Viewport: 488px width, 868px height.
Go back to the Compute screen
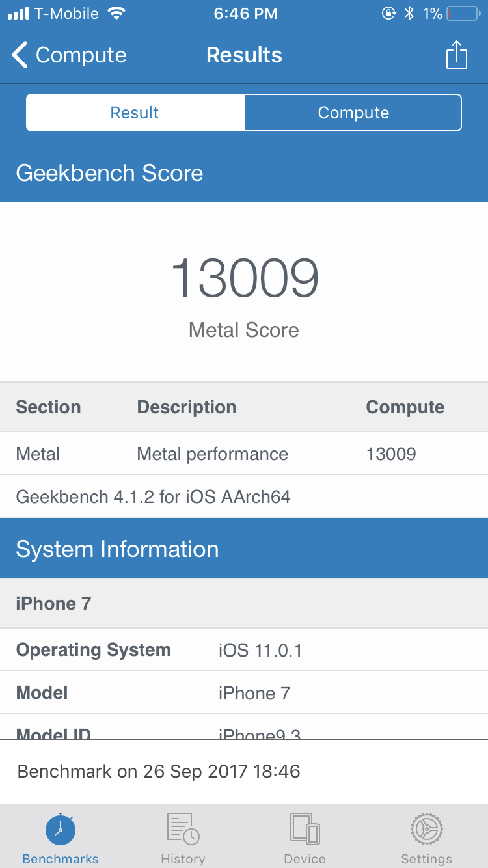pyautogui.click(x=69, y=55)
